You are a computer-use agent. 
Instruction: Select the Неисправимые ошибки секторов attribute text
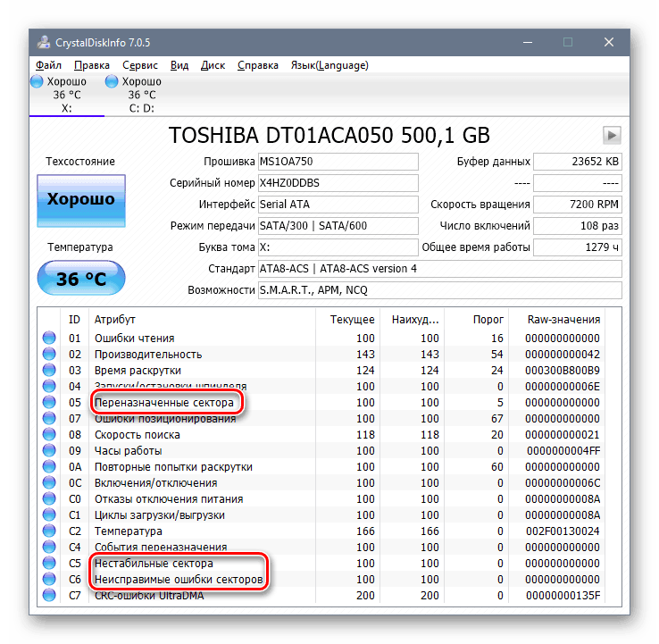(179, 580)
